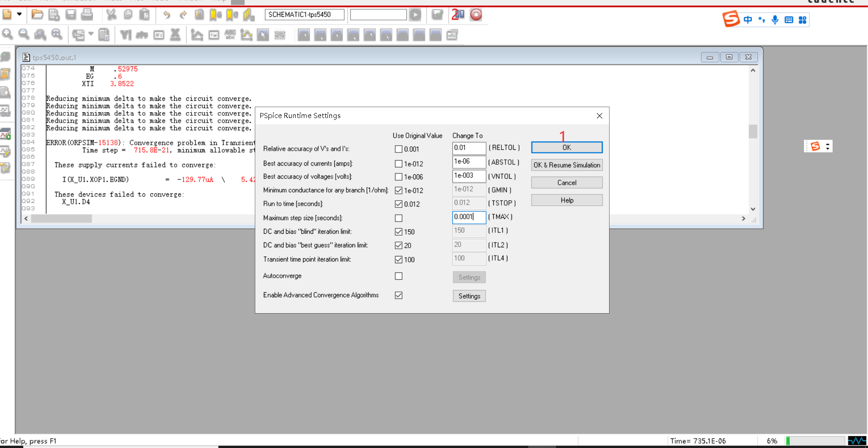Uncheck the ITL4 original value 100 checkbox
This screenshot has height=448, width=868.
[398, 260]
